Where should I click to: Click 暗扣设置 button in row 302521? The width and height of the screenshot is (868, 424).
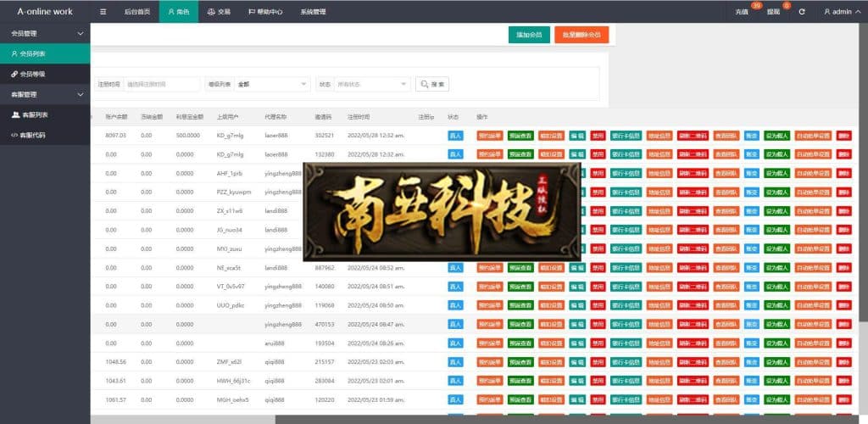pyautogui.click(x=551, y=136)
